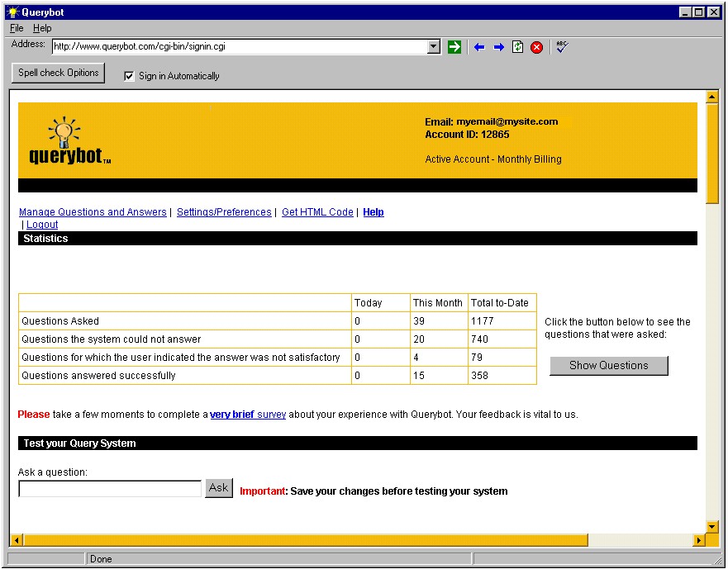Screen dimensions: 728x569
Task: Expand the Address dropdown arrow
Action: pyautogui.click(x=434, y=46)
